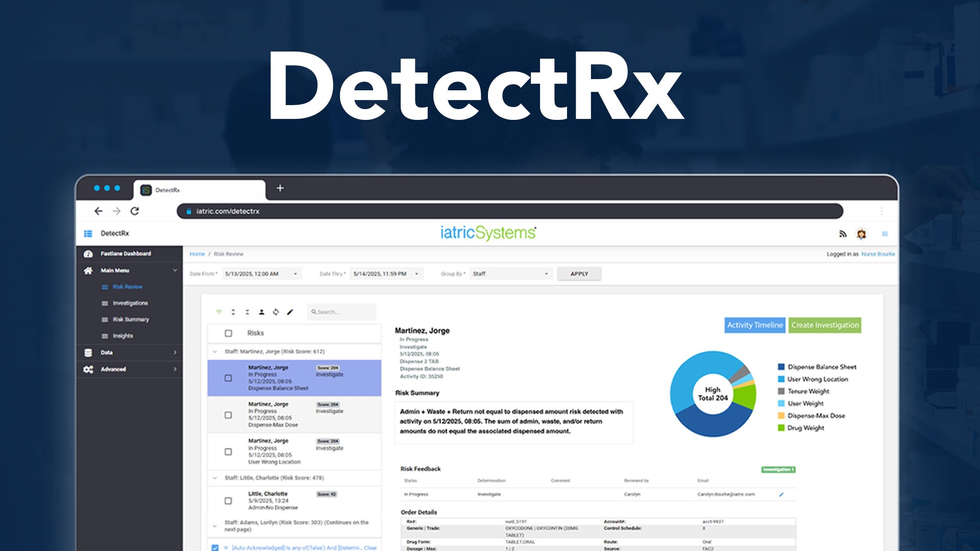
Task: Click the Create Investigation button
Action: point(824,325)
